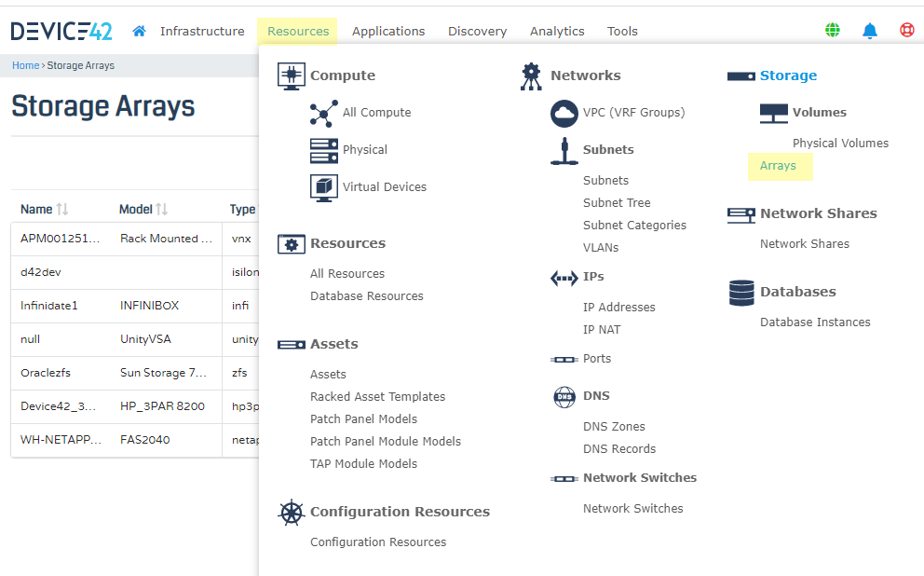Click the green globe icon

(x=833, y=30)
